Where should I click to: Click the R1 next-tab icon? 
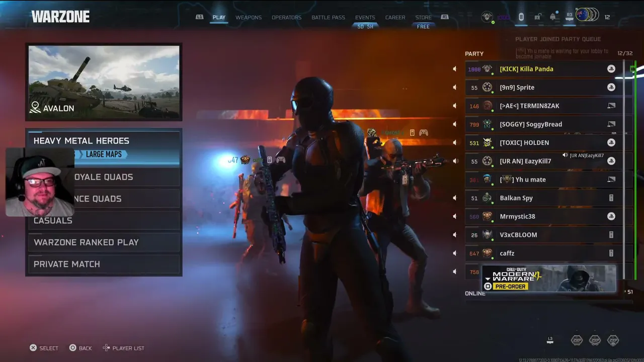[x=445, y=17]
